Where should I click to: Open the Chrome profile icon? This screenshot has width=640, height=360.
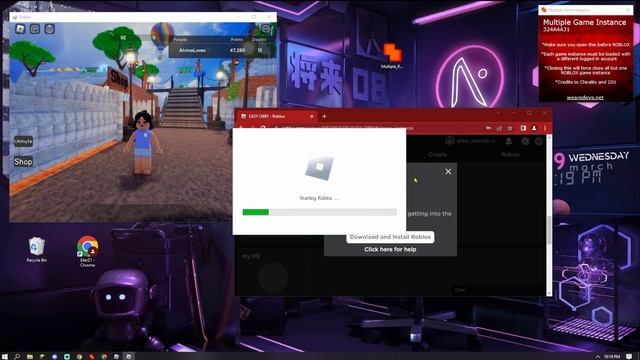[x=534, y=128]
